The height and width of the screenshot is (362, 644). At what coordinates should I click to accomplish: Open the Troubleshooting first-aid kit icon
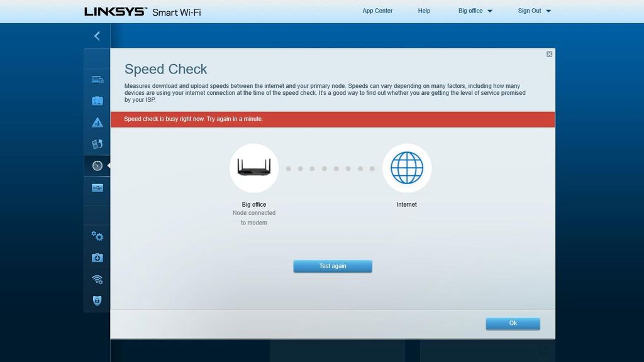[x=97, y=258]
